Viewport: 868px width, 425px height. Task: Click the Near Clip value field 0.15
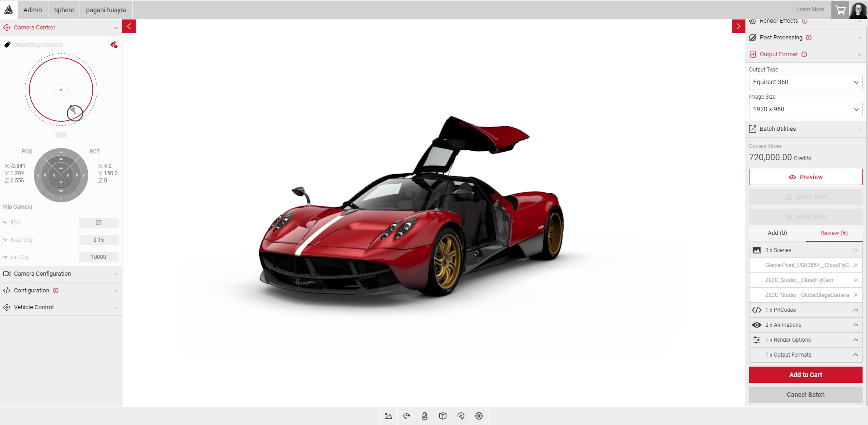pos(99,240)
